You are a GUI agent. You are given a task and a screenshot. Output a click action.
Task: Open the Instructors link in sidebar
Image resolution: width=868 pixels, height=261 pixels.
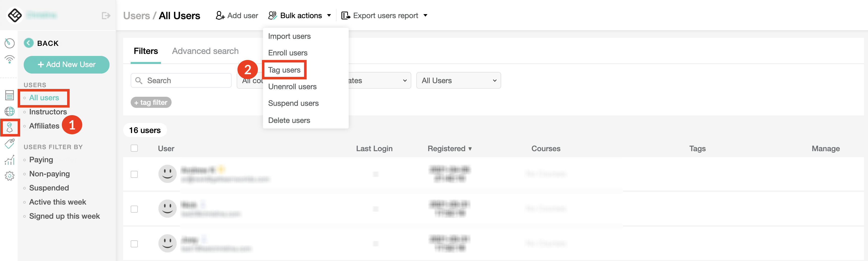click(47, 112)
